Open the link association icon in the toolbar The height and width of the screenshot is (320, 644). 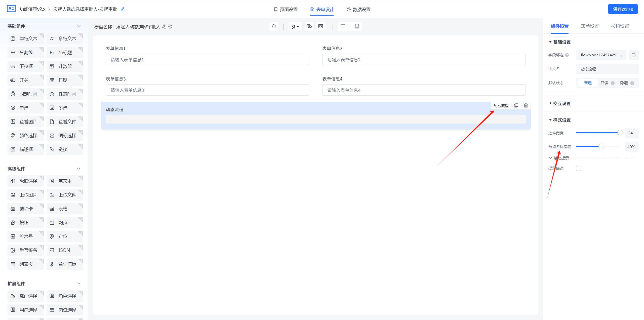309,26
